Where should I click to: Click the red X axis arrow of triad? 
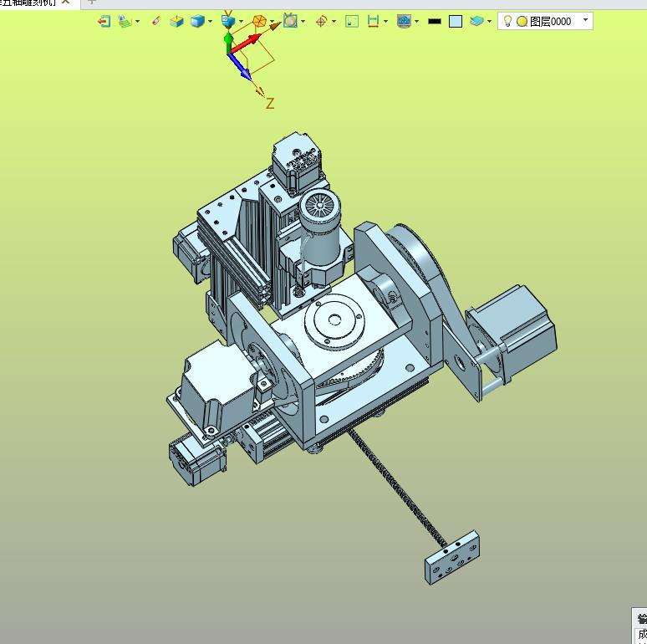pos(247,44)
